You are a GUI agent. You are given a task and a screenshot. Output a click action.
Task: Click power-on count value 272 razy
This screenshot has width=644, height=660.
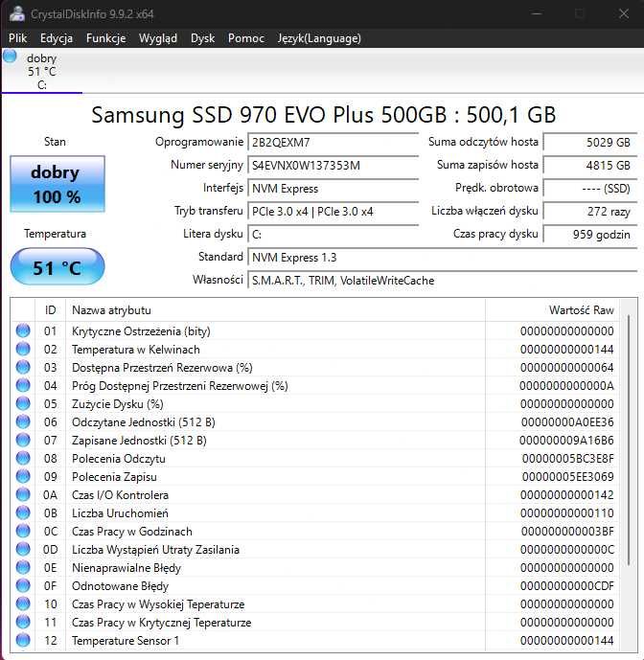point(590,212)
